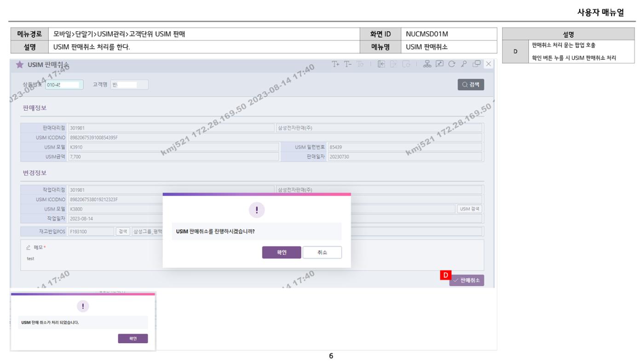
Task: Click the 'USIM 판매취소를 진행하시겠습니까?' message
Action: 216,232
